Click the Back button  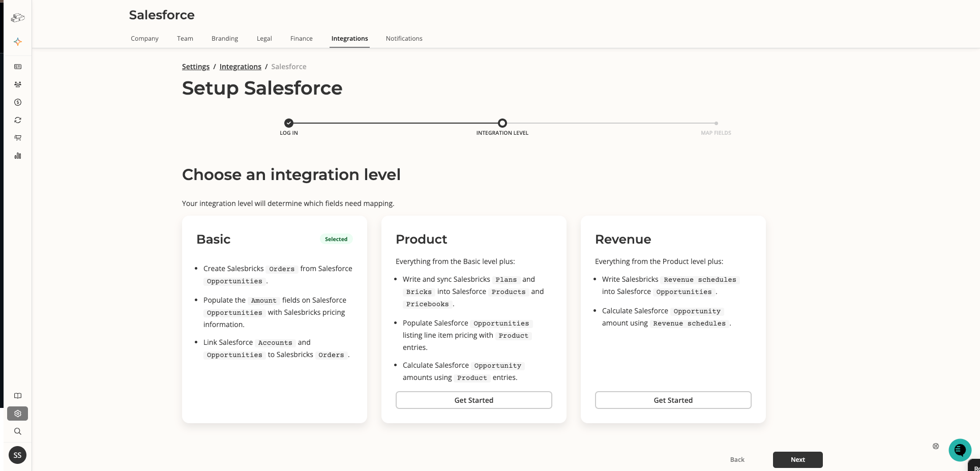pos(737,460)
